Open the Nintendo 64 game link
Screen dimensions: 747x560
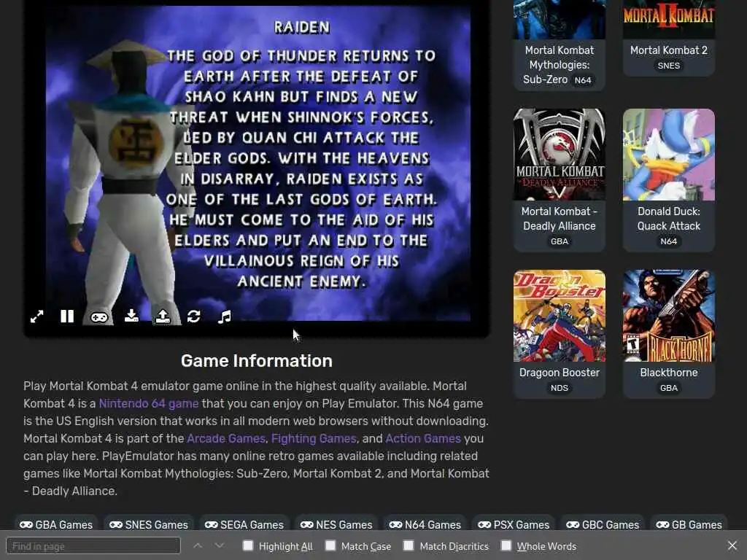click(x=149, y=403)
